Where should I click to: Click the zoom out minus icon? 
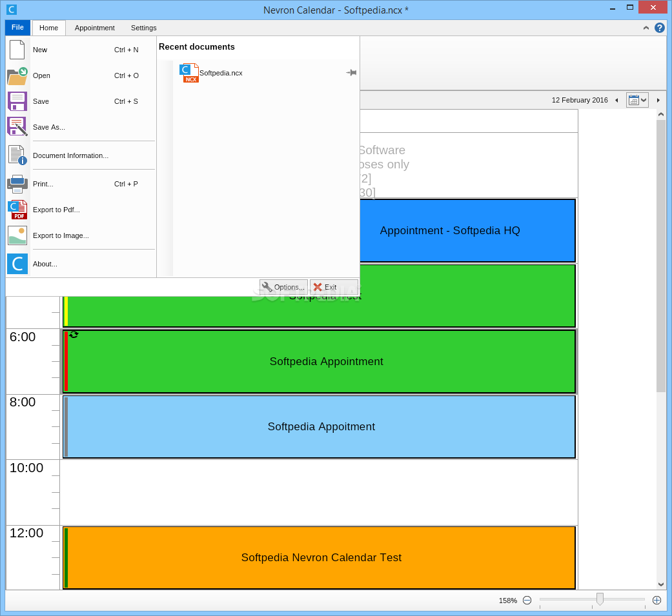527,600
